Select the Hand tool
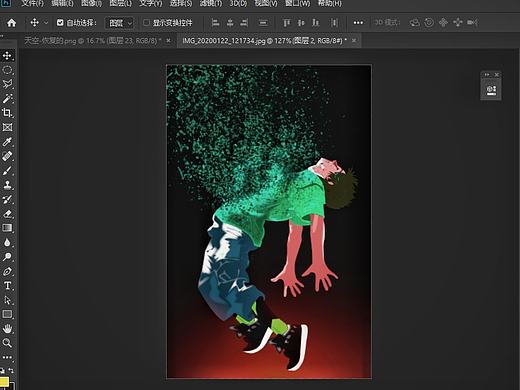Viewport: 520px width, 390px height. [x=7, y=329]
